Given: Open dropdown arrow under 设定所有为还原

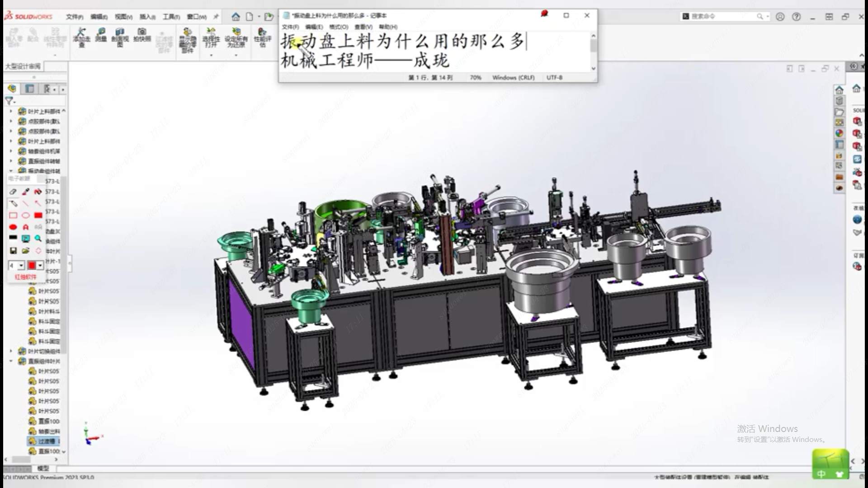Looking at the screenshot, I should (x=236, y=55).
